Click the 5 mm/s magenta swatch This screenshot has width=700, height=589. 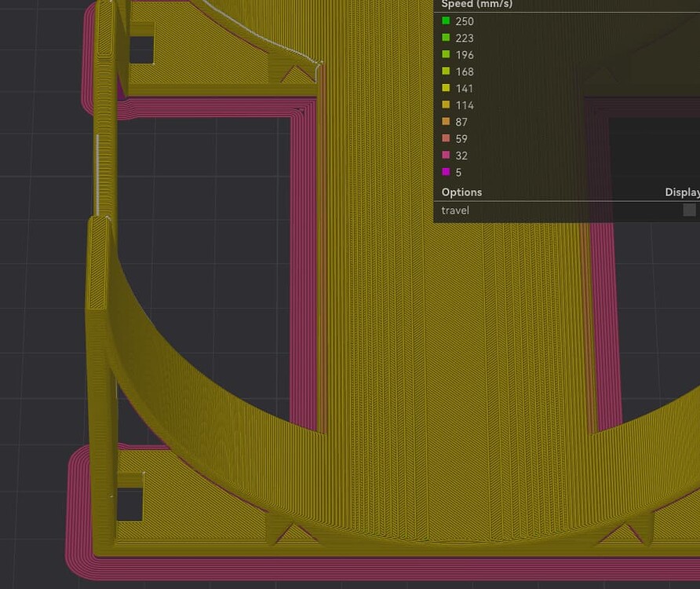point(446,172)
